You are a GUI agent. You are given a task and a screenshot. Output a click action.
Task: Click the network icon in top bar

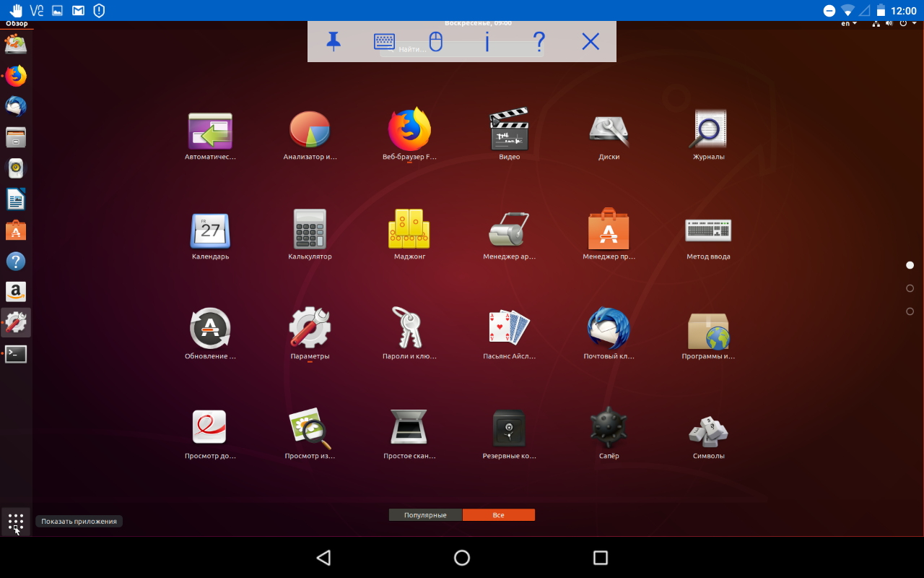(x=876, y=24)
